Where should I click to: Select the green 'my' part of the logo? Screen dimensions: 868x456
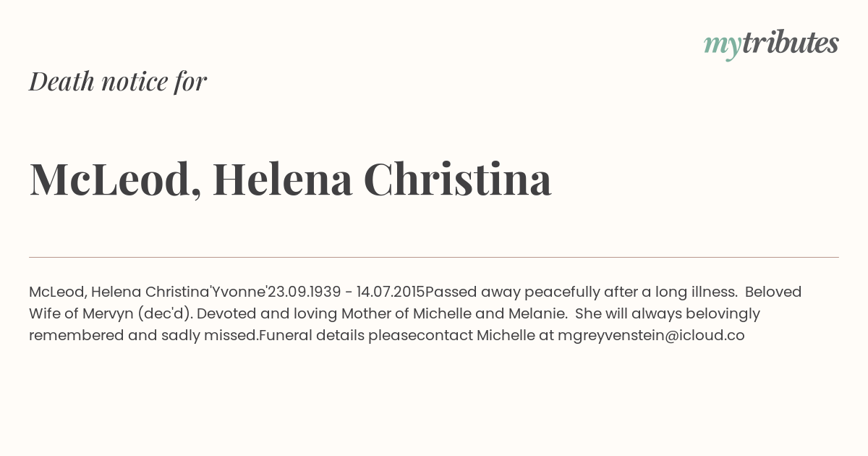tap(723, 47)
